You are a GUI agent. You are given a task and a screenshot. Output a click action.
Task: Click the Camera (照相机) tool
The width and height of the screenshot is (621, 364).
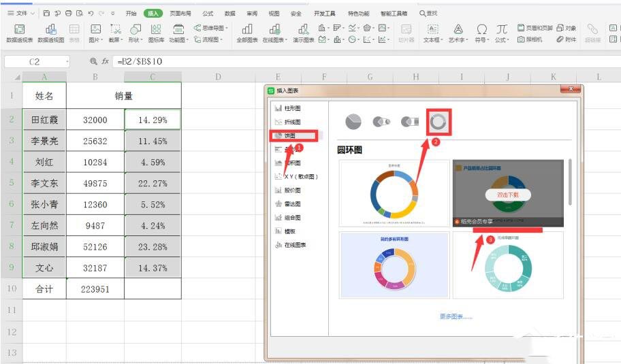click(x=530, y=39)
